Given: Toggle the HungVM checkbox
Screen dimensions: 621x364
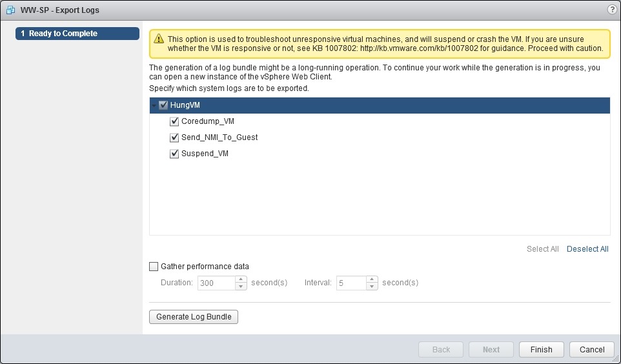Looking at the screenshot, I should [163, 105].
